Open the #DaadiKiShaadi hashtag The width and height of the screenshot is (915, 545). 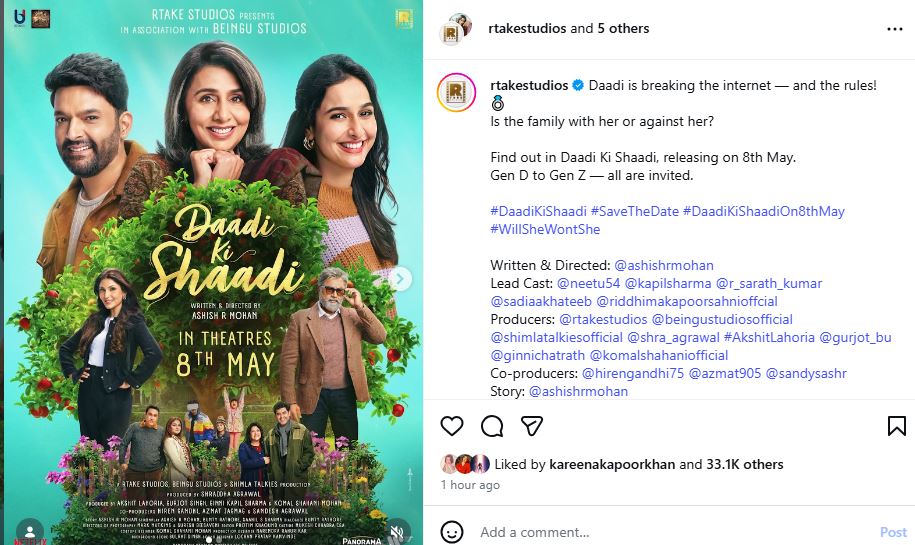538,211
